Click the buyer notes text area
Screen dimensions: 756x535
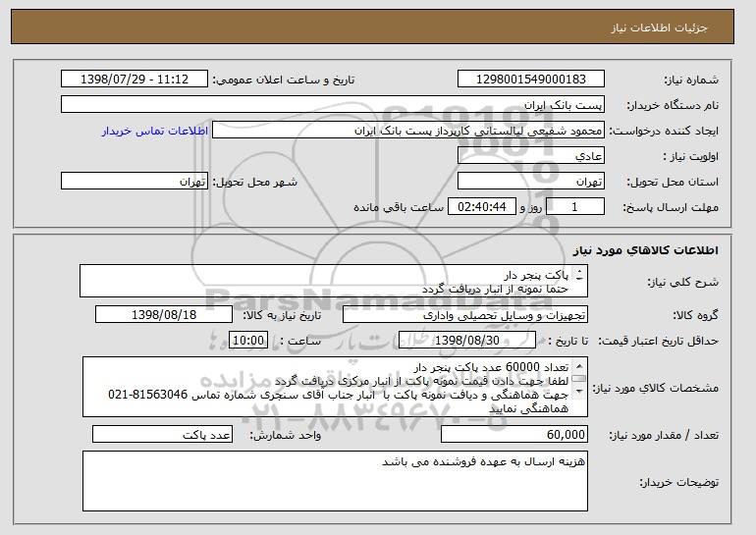[x=335, y=481]
